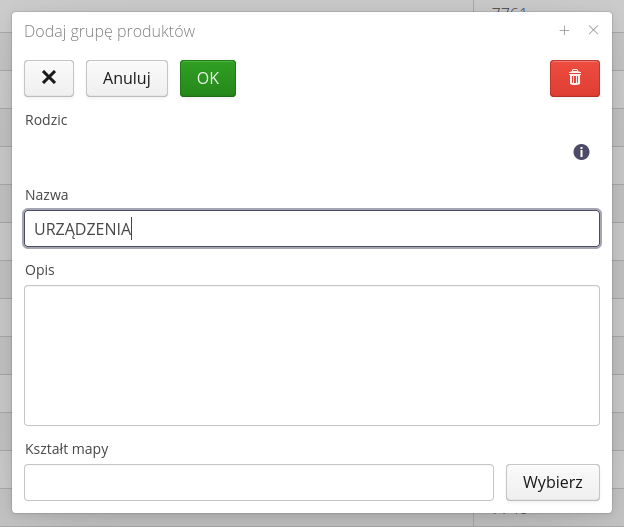
Task: Click the Wybierz button
Action: click(x=552, y=482)
